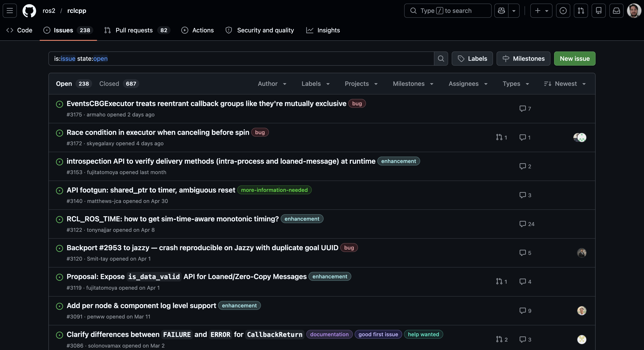Click the issue filter input field
This screenshot has width=644, height=350.
[241, 59]
